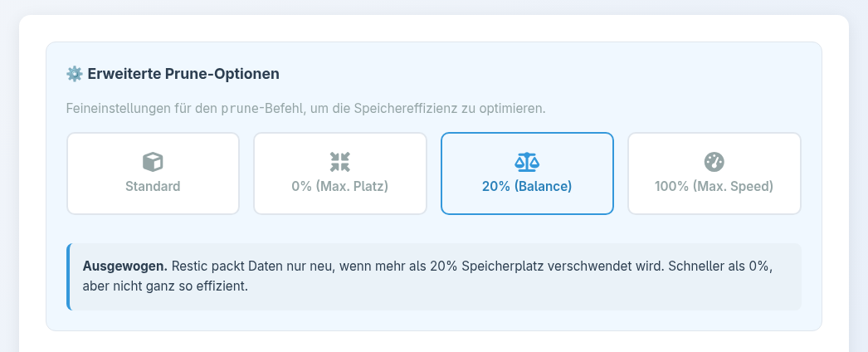Click the "100% (Max. Speed)" text label

pos(714,186)
